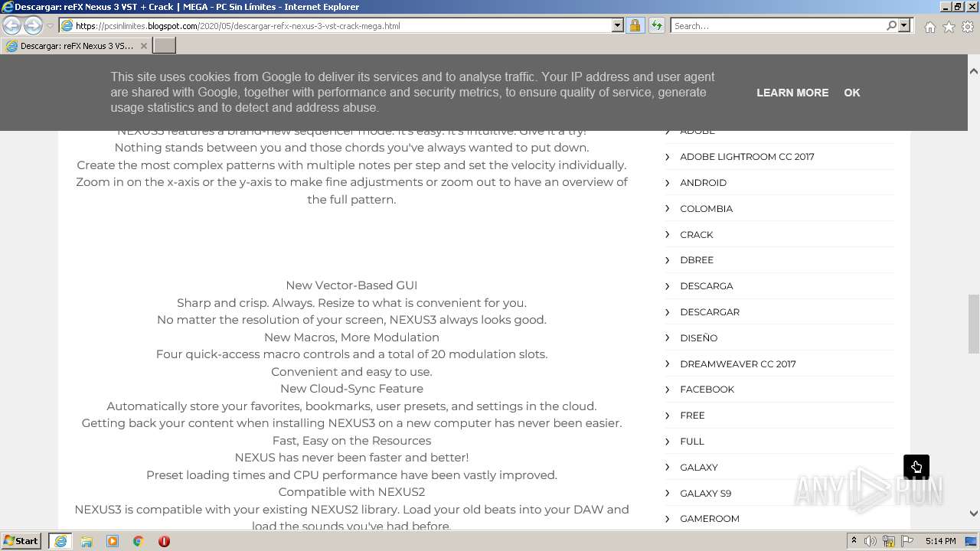The height and width of the screenshot is (551, 980).
Task: Go forward with the browser Forward arrow
Action: coord(33,25)
